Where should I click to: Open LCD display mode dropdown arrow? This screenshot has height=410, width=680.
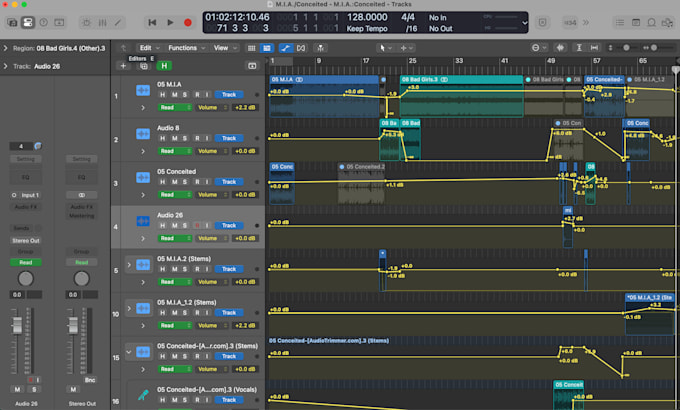[525, 23]
